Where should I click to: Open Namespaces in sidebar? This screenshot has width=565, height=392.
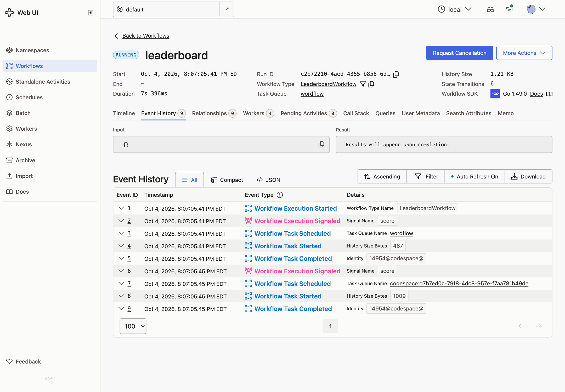point(50,50)
